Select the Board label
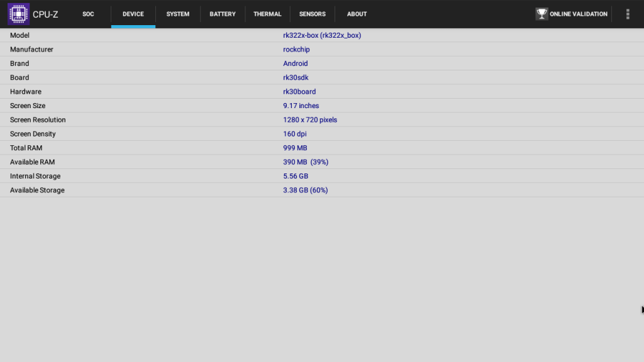644x362 pixels. 19,77
